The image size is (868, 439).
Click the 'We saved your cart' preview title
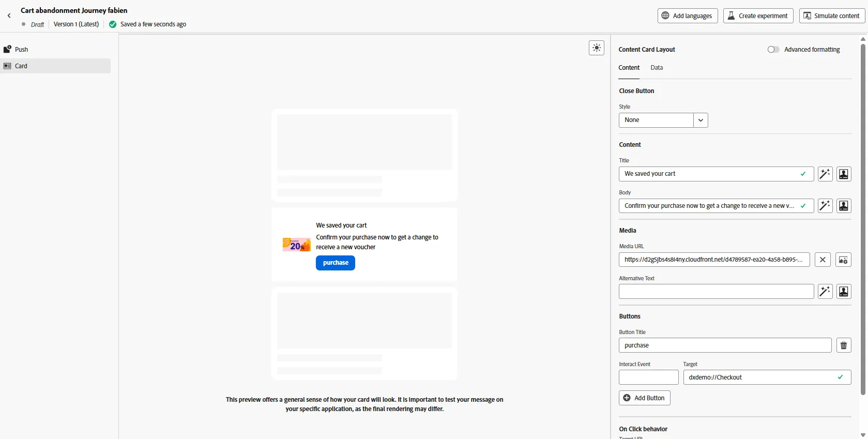pos(341,225)
